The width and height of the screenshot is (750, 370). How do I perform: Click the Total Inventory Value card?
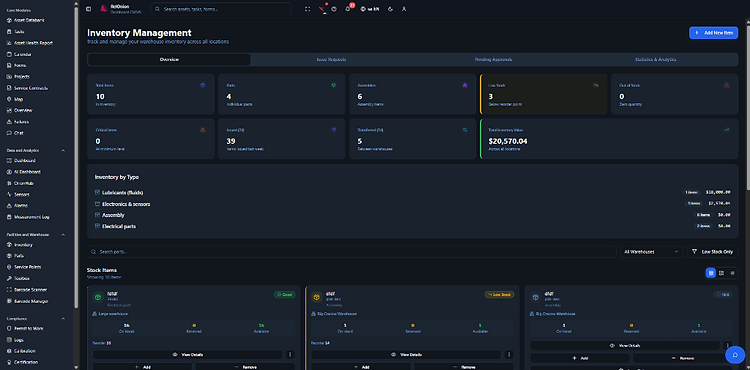(x=609, y=139)
